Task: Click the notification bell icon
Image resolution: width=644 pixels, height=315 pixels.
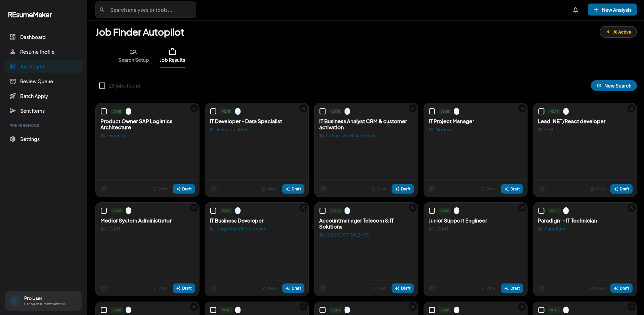Action: pyautogui.click(x=575, y=10)
